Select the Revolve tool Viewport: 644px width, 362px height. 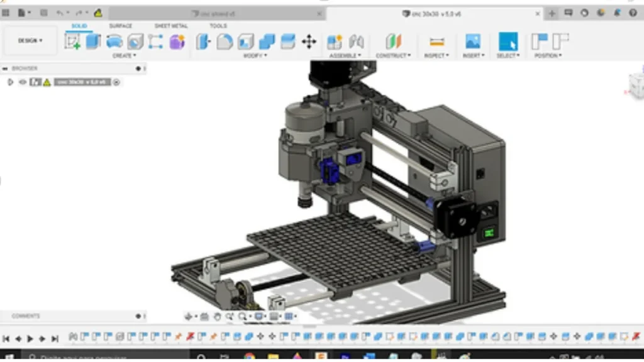[x=114, y=41]
